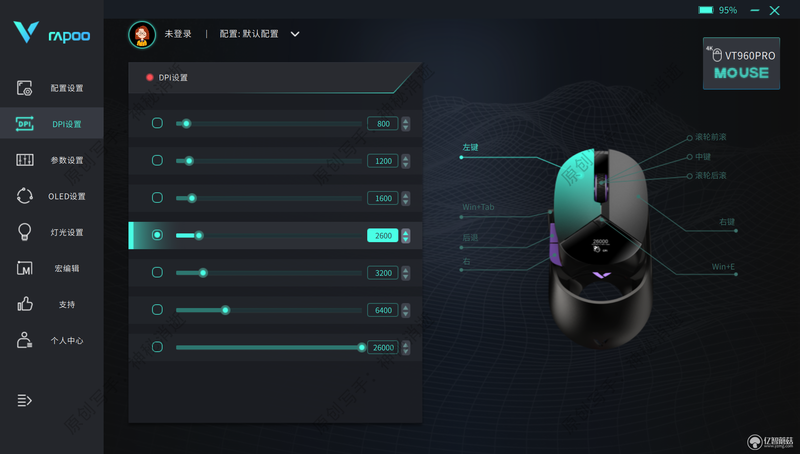Open the 支持 thumbs-up icon
The image size is (800, 454).
(24, 304)
